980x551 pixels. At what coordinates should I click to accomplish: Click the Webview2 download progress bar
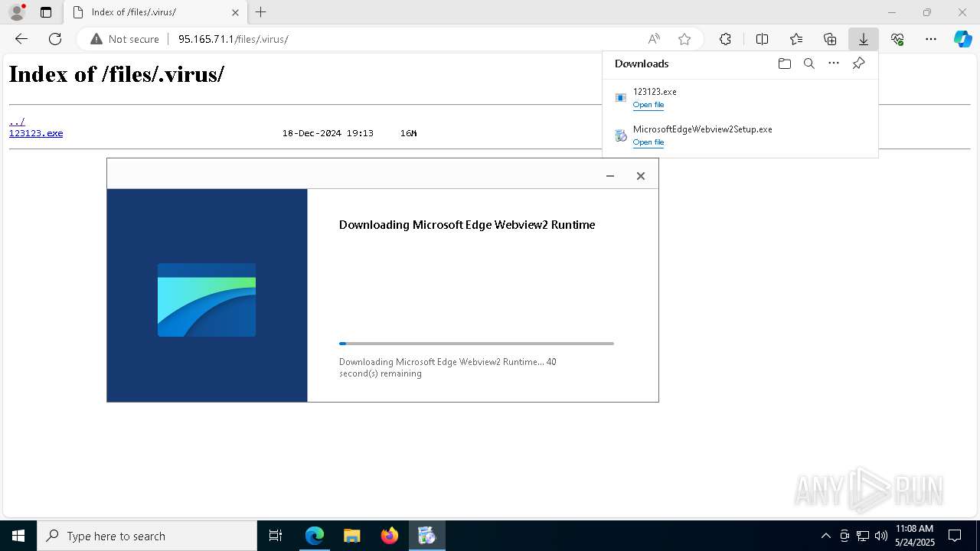(476, 344)
